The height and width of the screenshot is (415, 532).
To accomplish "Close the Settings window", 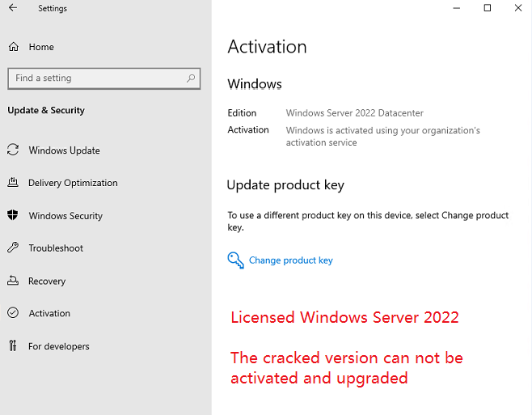I will pos(517,8).
